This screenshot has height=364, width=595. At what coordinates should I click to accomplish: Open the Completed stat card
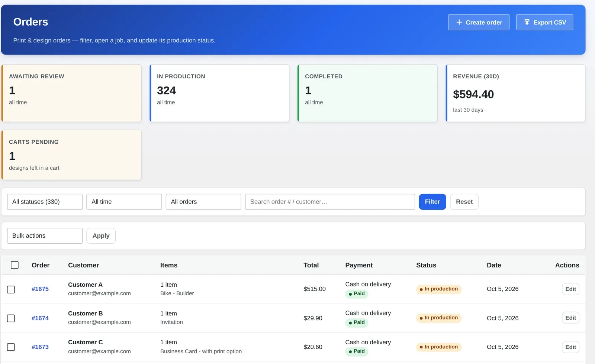point(367,93)
